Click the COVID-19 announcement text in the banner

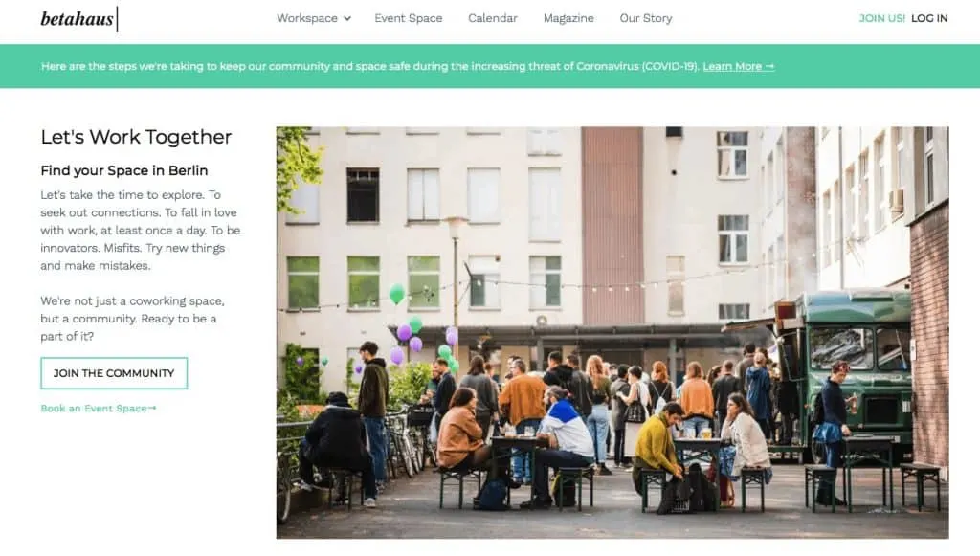click(x=370, y=66)
